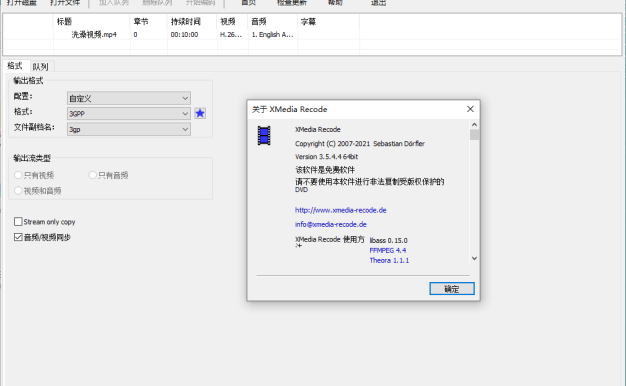
Task: Open the 格式 dropdown showing 3GPP
Action: click(129, 113)
